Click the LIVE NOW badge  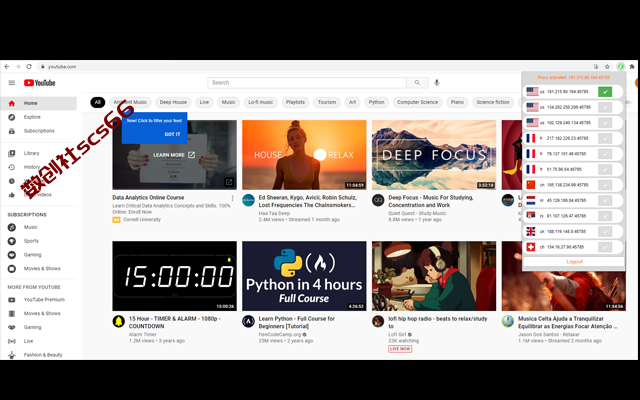coord(400,349)
